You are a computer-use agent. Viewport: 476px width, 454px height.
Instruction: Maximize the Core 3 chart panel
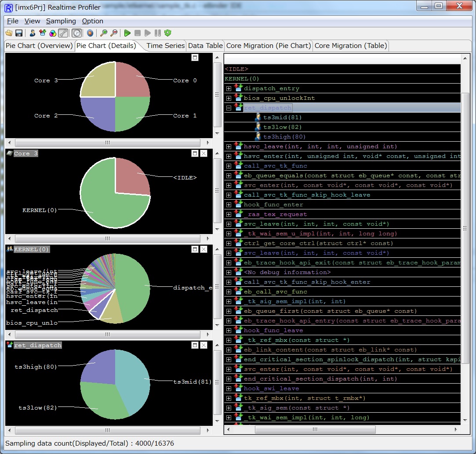195,154
